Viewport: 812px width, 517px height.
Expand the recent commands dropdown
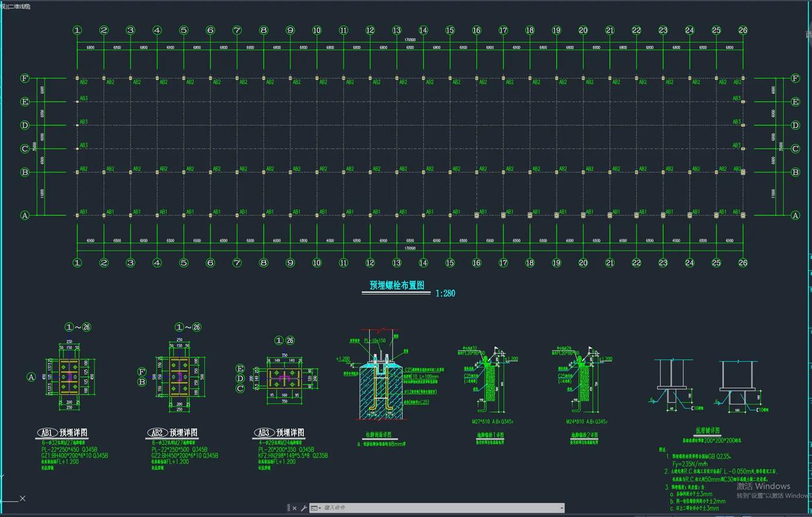point(315,509)
